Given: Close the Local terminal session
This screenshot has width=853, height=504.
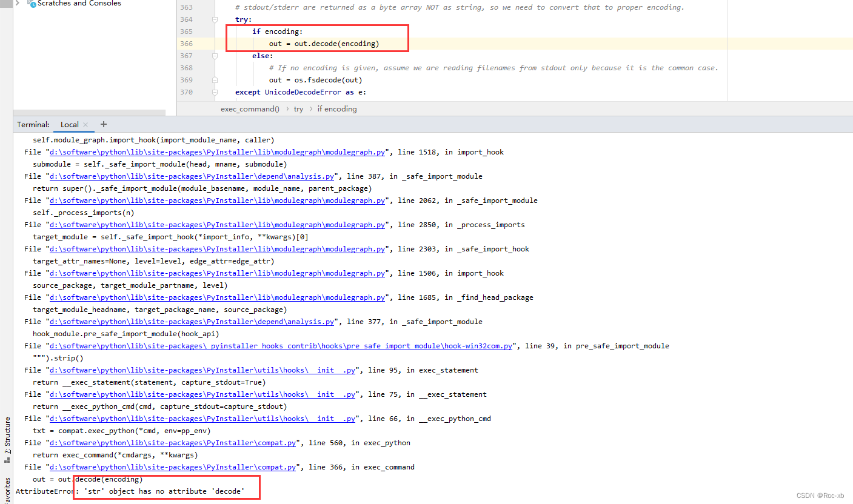Looking at the screenshot, I should click(85, 124).
